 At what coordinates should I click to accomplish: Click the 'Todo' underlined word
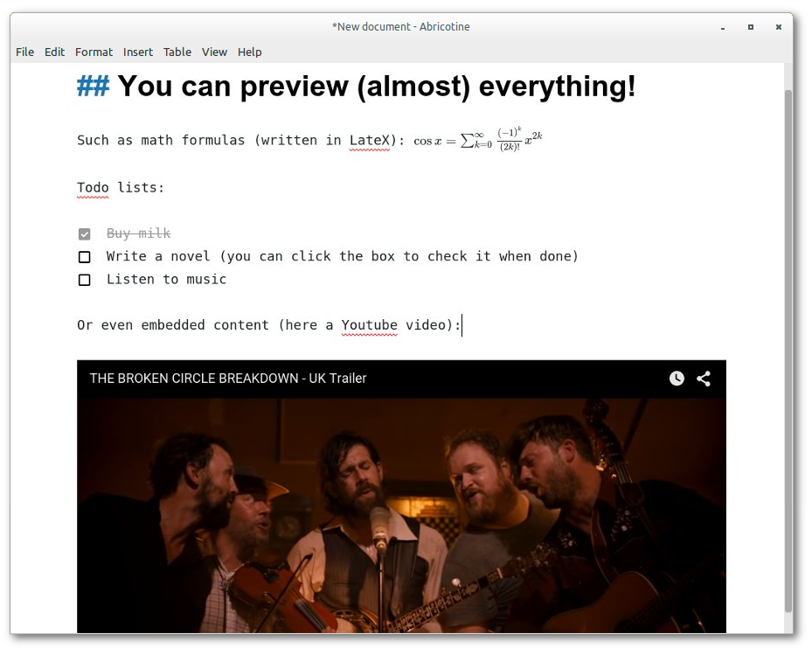(x=93, y=187)
